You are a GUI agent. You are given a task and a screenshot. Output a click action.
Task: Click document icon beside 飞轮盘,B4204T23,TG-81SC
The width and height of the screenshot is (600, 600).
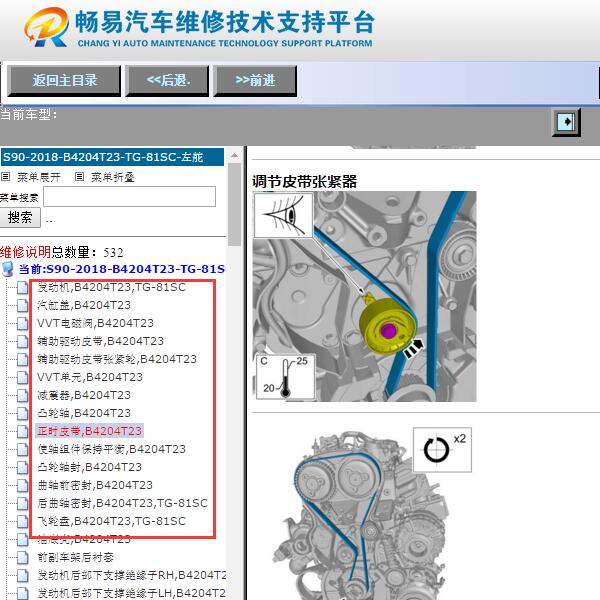[23, 521]
